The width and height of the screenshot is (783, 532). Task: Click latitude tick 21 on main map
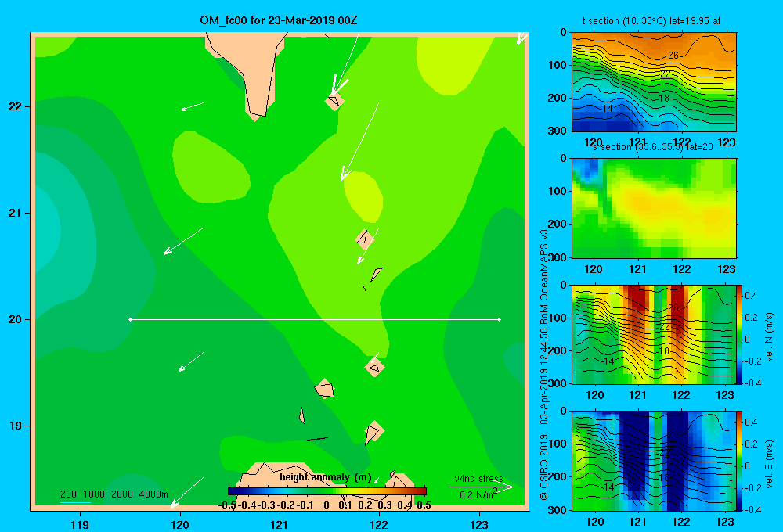tap(16, 213)
